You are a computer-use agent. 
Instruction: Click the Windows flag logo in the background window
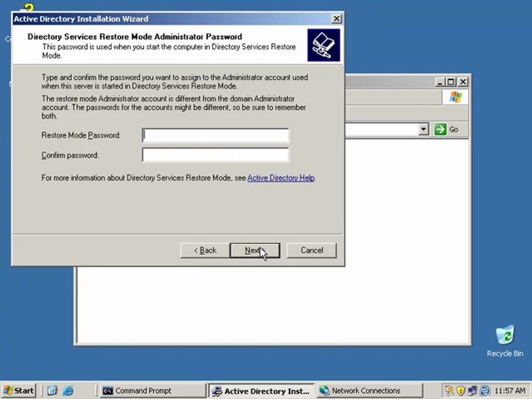click(x=456, y=98)
